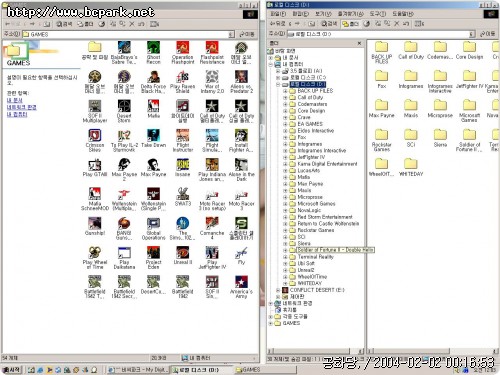
Task: Open the Rockstar Games folder in right pane
Action: coord(381,140)
